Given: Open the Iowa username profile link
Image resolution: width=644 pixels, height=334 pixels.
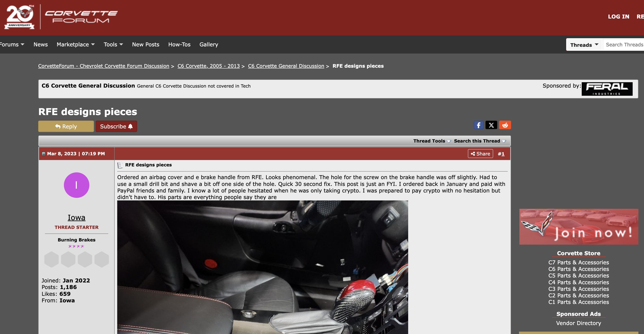Looking at the screenshot, I should tap(76, 218).
